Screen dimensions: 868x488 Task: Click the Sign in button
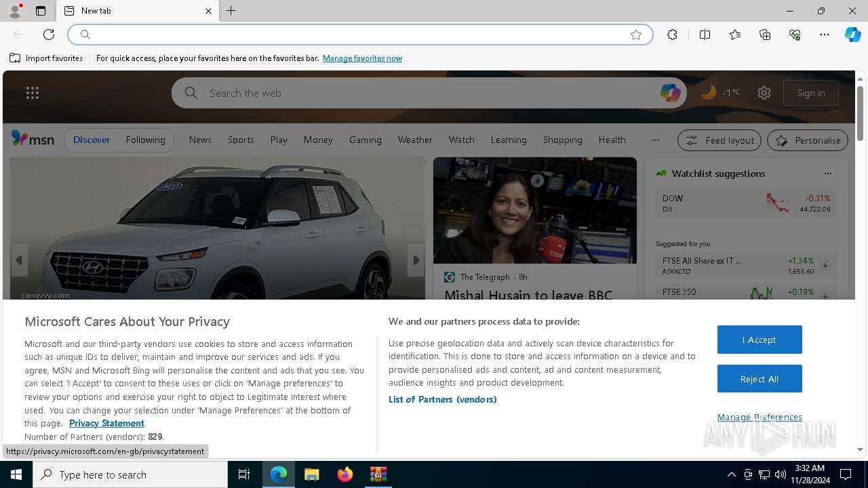pyautogui.click(x=811, y=93)
